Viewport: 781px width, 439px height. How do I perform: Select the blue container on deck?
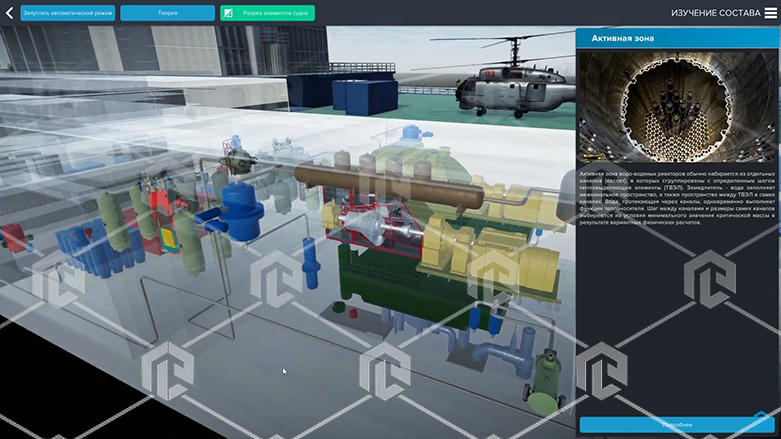pos(365,95)
